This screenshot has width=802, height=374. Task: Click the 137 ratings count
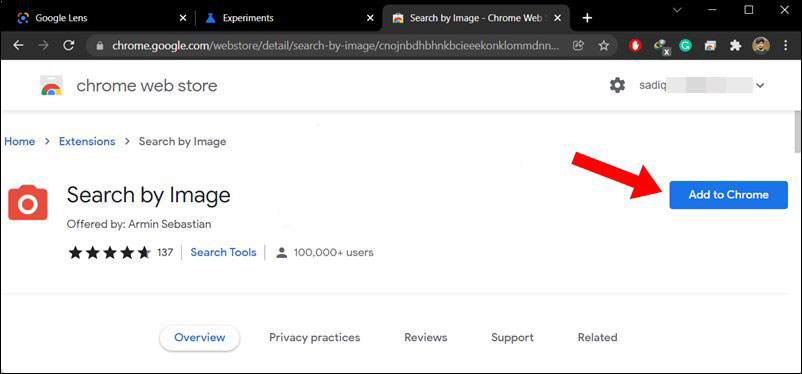(165, 252)
